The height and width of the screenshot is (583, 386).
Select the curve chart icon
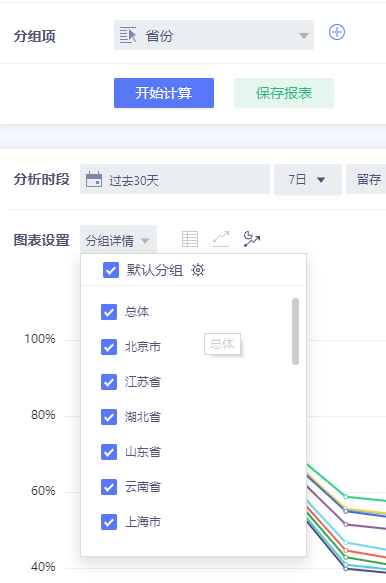tap(252, 239)
